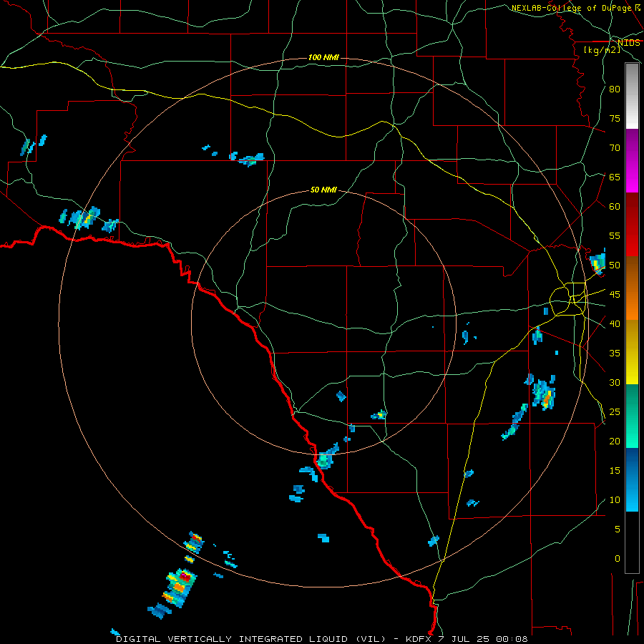Image resolution: width=644 pixels, height=644 pixels.
Task: Click the "7 JUL 25" date in caption
Action: tap(465, 639)
